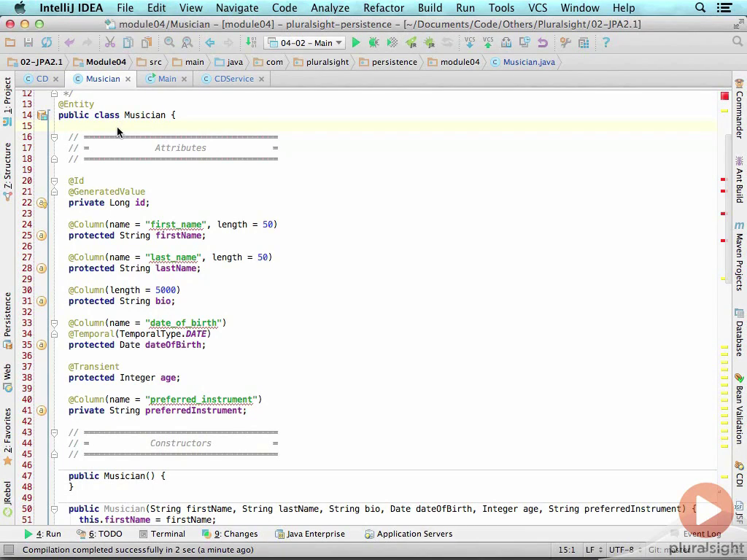Click the macOS Spotlight search icon
The height and width of the screenshot is (560, 747).
tap(700, 8)
